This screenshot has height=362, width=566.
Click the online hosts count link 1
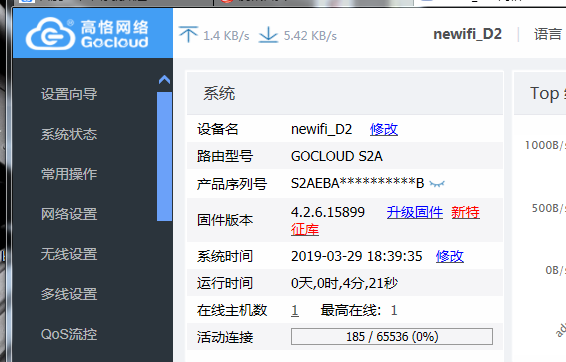(295, 310)
